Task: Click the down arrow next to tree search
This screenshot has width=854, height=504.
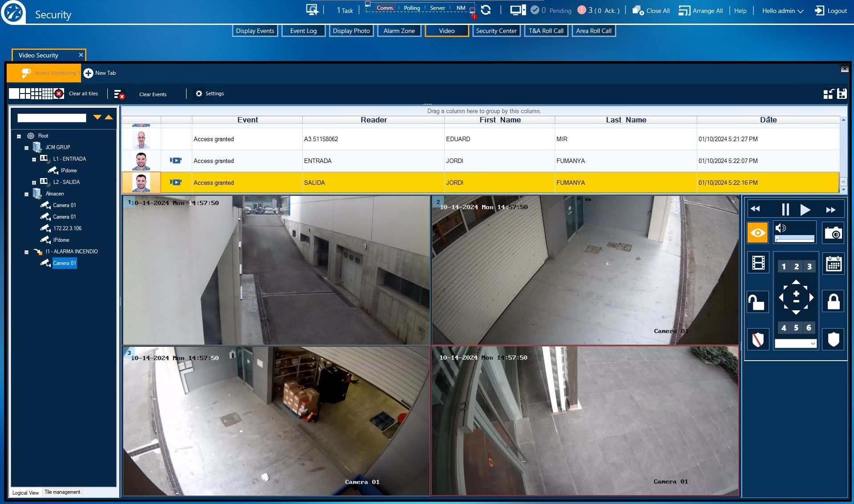Action: point(97,117)
